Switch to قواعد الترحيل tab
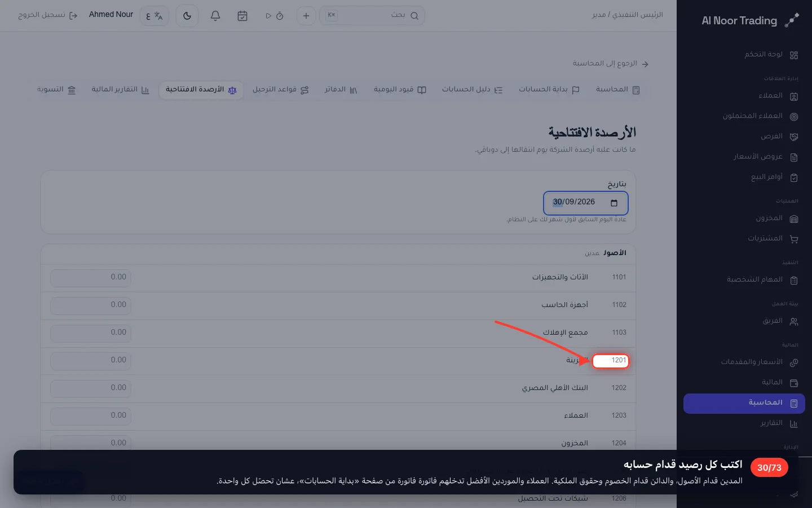 pyautogui.click(x=280, y=90)
